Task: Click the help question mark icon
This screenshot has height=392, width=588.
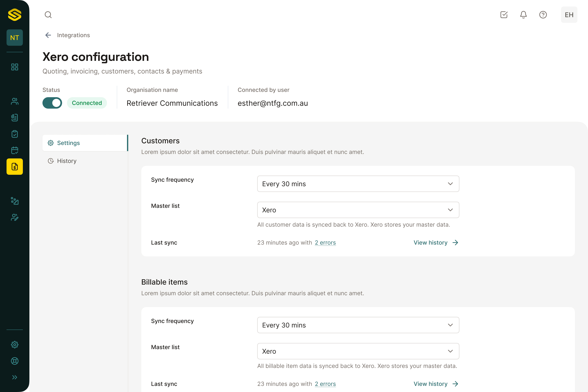Action: click(x=543, y=15)
